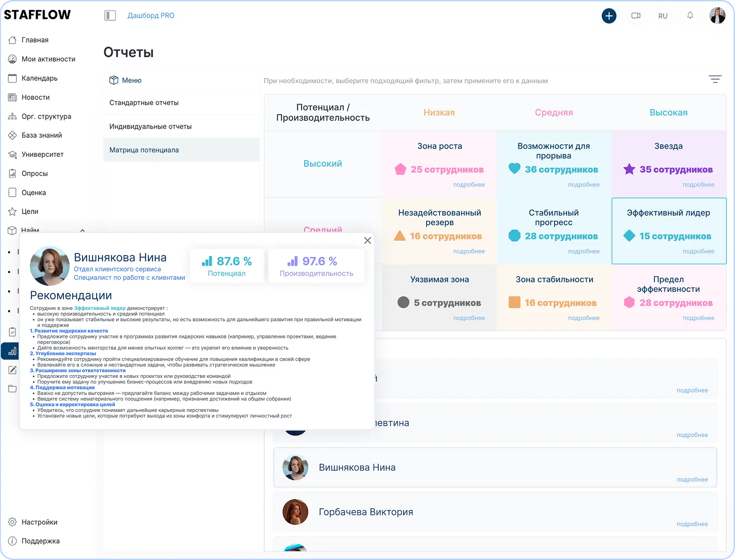
Task: Toggle the sidebar panel icon
Action: (x=110, y=16)
